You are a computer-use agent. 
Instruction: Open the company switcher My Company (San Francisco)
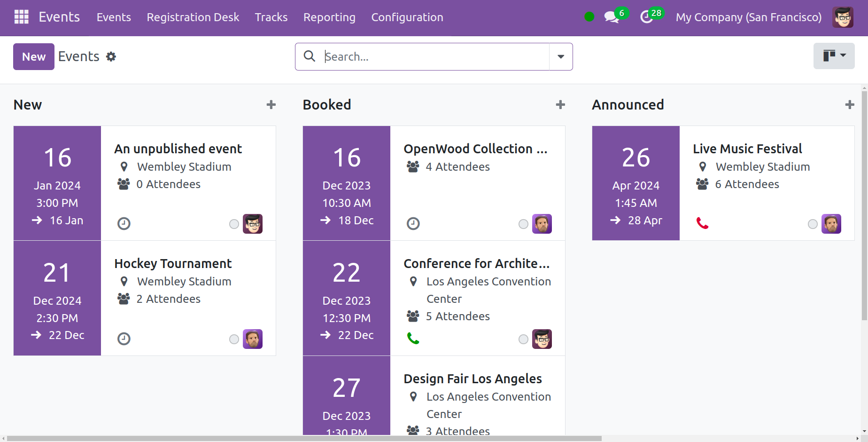749,17
